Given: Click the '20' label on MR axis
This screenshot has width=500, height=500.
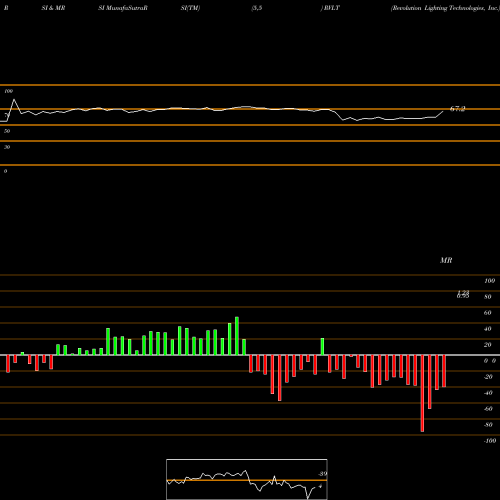Looking at the screenshot, I should tap(488, 345).
